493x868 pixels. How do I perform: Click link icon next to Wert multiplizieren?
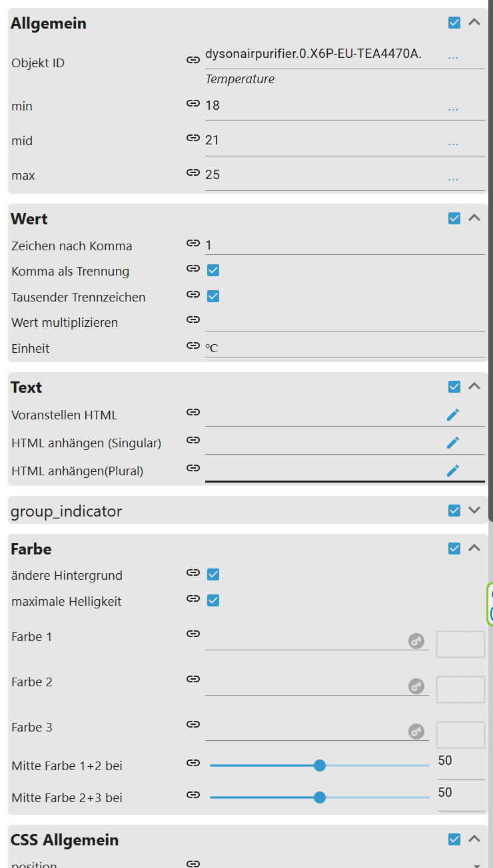coord(193,320)
